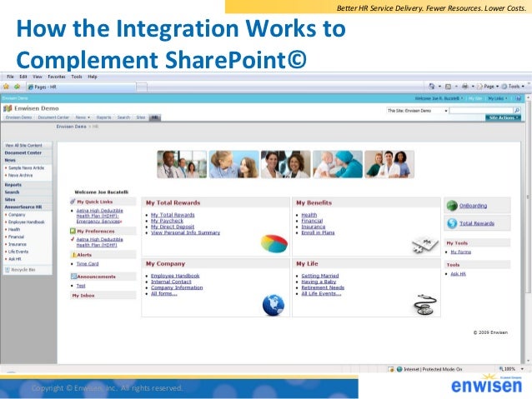This screenshot has width=532, height=399.
Task: Open the Enroll in Plans link
Action: click(318, 232)
